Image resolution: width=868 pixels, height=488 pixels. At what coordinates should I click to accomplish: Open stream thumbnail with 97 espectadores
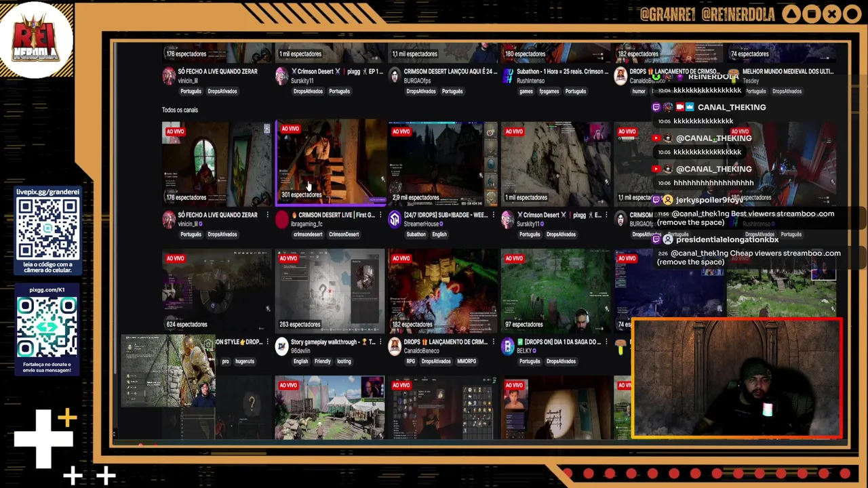555,290
